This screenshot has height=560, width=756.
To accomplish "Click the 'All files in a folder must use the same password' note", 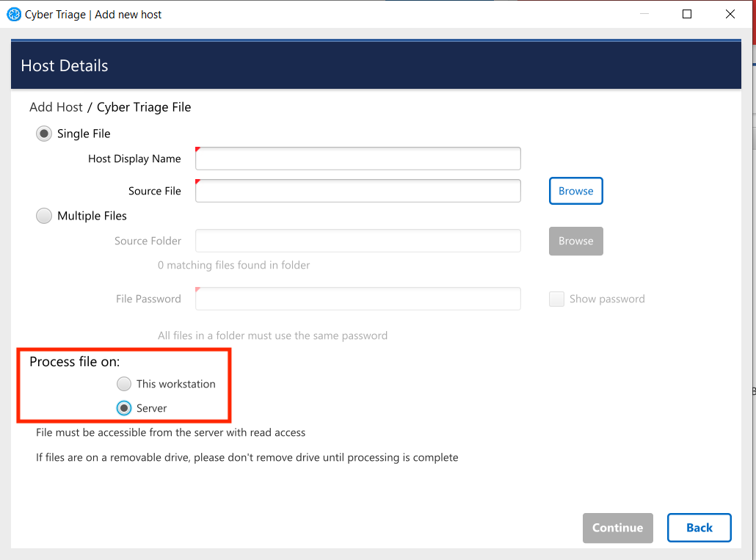I will (272, 335).
